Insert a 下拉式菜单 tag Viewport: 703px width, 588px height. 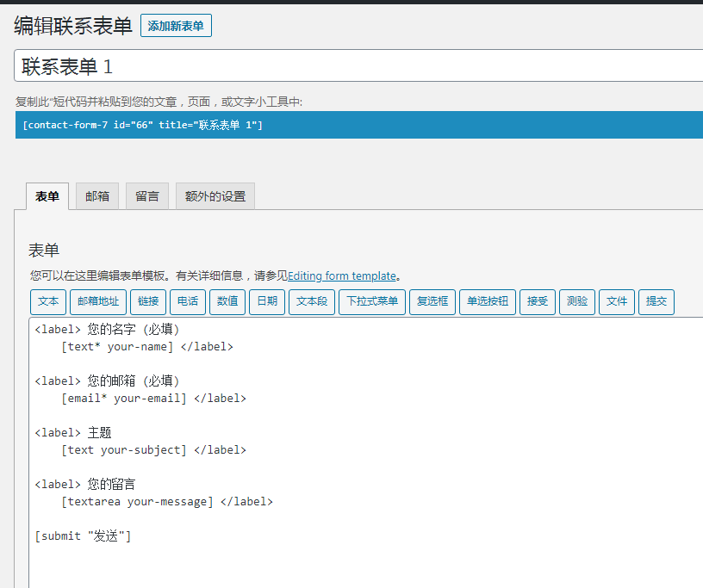372,301
